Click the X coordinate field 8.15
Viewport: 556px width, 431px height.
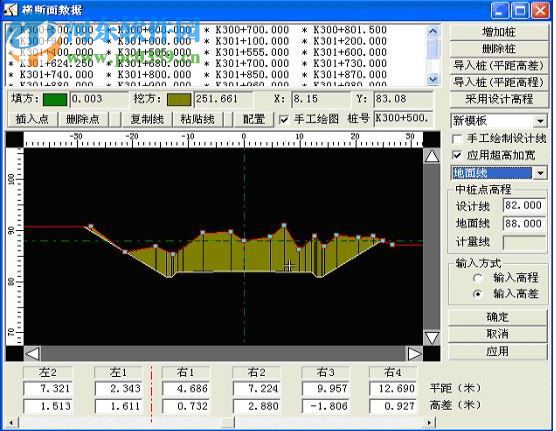pyautogui.click(x=321, y=99)
